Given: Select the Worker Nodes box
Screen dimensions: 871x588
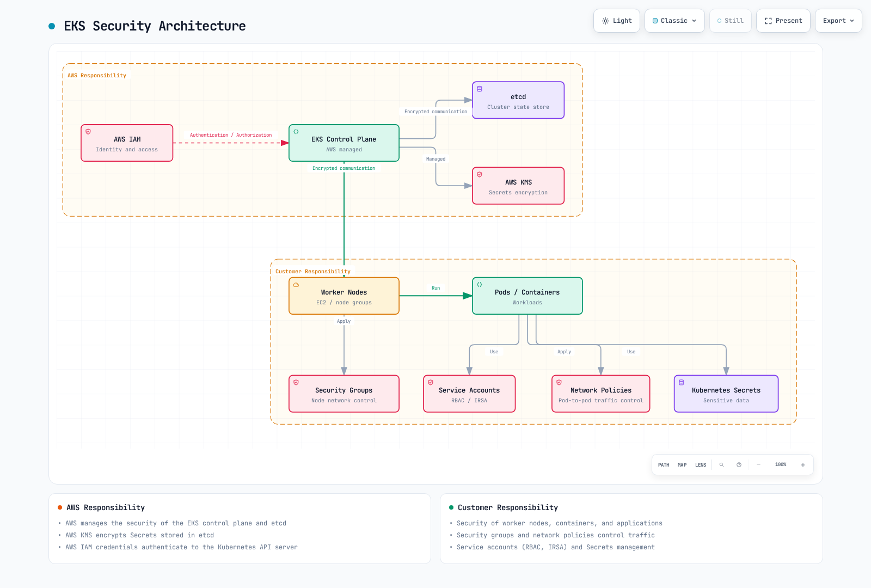Looking at the screenshot, I should (x=344, y=296).
